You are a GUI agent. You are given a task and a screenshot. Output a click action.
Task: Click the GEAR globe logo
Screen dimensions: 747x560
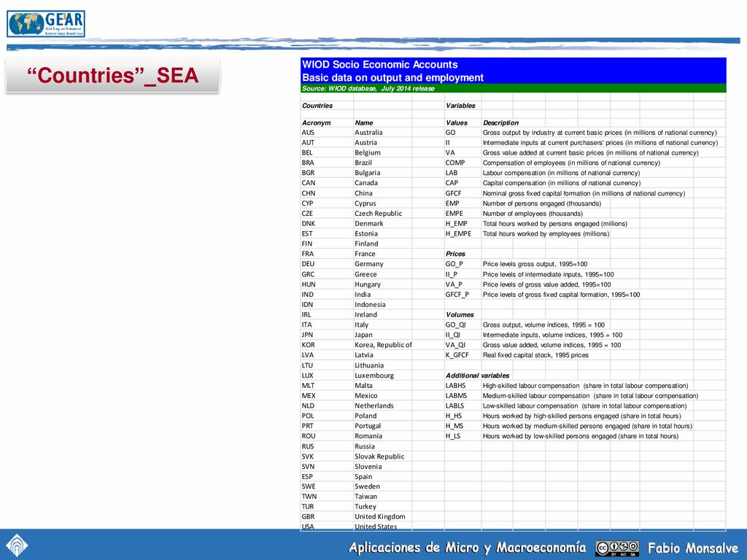click(46, 24)
